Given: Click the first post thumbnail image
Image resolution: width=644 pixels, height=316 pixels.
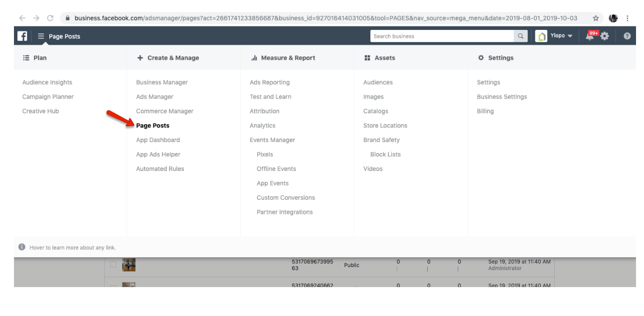Looking at the screenshot, I should pyautogui.click(x=129, y=265).
